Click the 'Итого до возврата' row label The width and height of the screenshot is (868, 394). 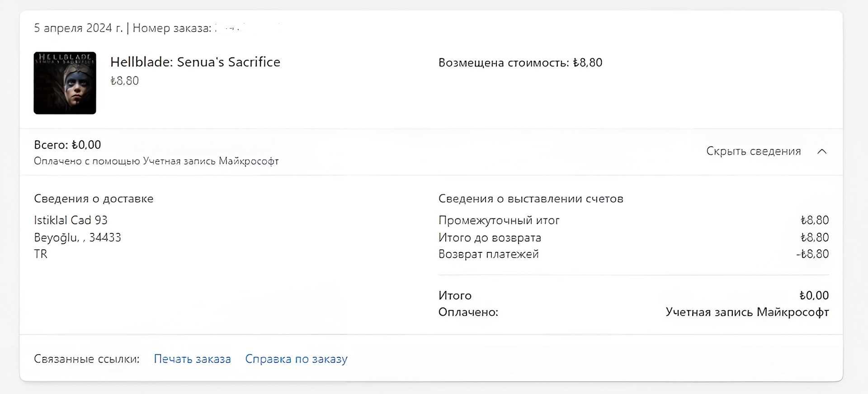click(489, 237)
